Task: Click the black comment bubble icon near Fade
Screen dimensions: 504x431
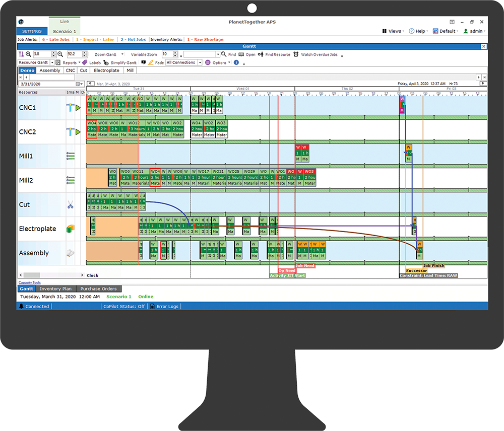Action: (x=144, y=62)
